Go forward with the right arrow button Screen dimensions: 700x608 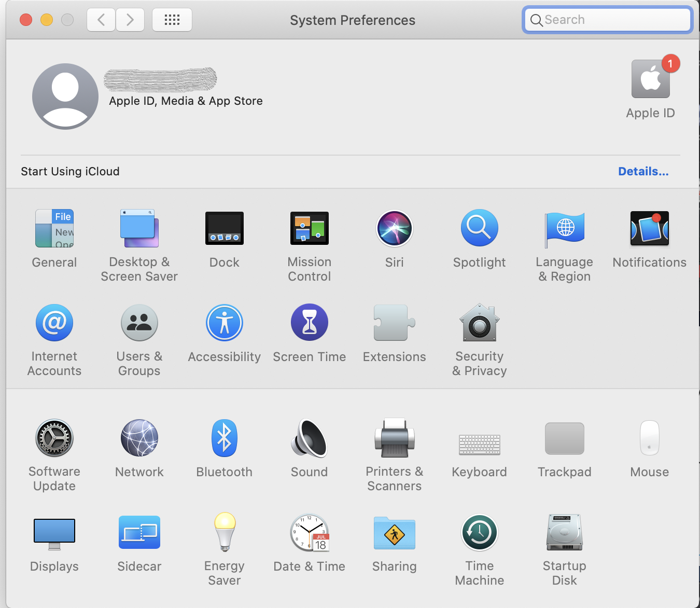click(130, 20)
